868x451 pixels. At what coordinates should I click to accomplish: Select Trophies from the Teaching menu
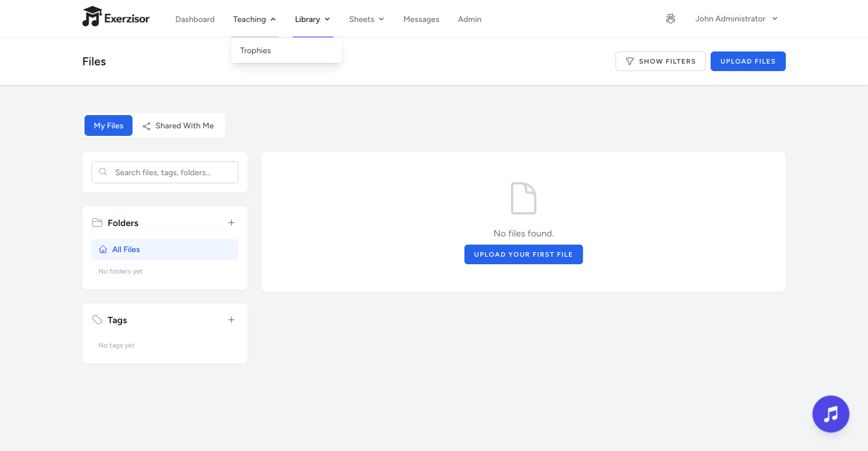pos(286,50)
